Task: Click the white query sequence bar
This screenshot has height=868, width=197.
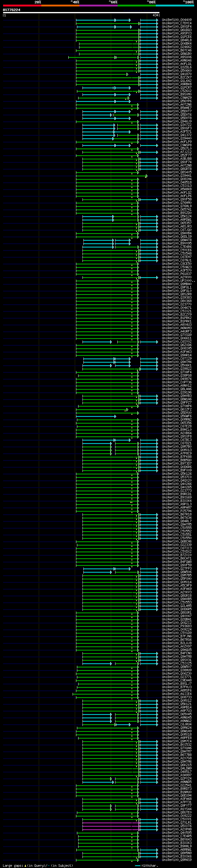Action: pyautogui.click(x=81, y=13)
